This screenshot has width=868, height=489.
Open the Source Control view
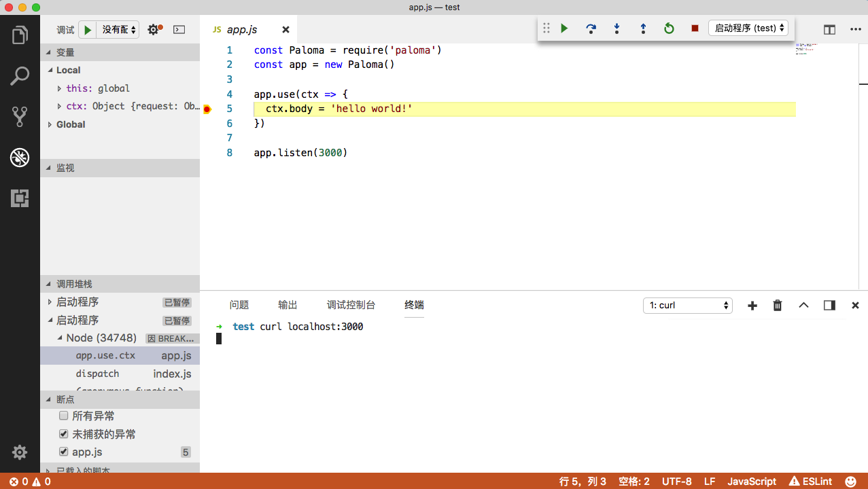[x=20, y=117]
